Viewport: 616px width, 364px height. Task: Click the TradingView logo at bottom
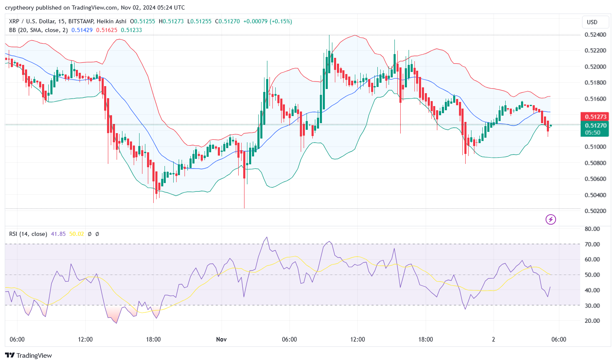[x=29, y=355]
